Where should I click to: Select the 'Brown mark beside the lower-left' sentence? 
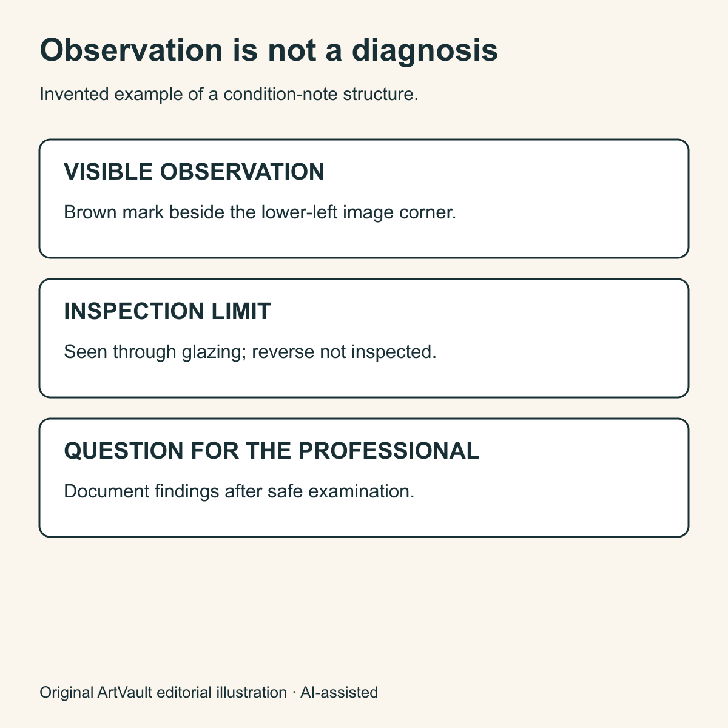260,212
